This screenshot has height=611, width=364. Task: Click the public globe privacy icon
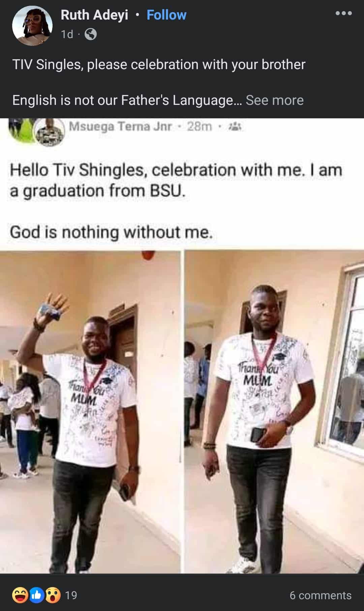pyautogui.click(x=90, y=34)
